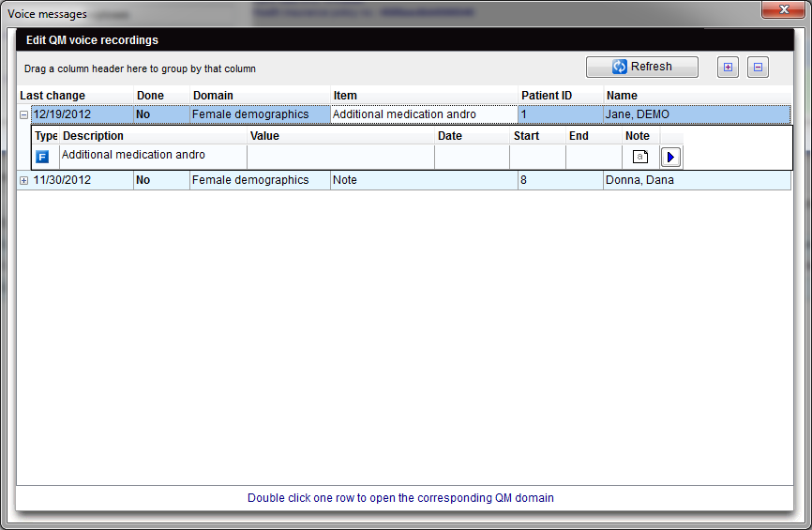812x530 pixels.
Task: Sort by Done column header
Action: click(161, 96)
